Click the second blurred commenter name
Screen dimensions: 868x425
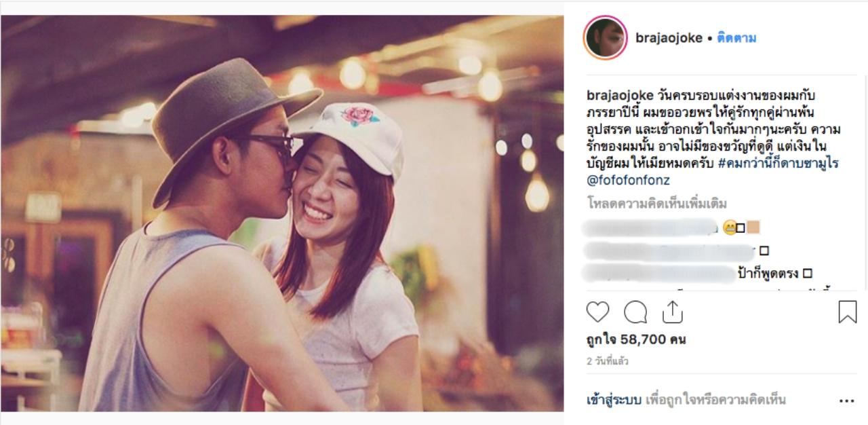pyautogui.click(x=670, y=251)
